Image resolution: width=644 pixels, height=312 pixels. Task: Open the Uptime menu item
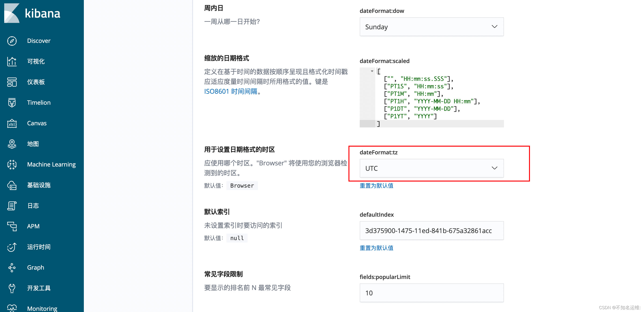[39, 247]
